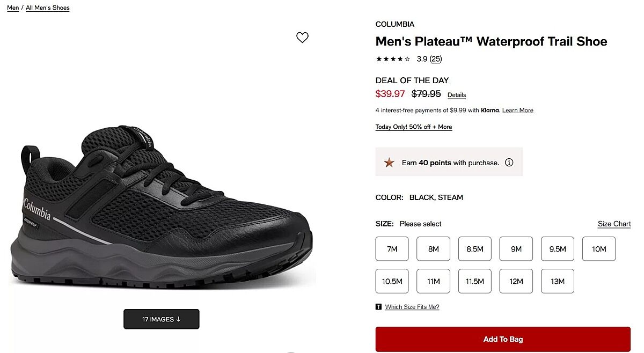
Task: Open the Today Only 50% off offer
Action: [414, 127]
